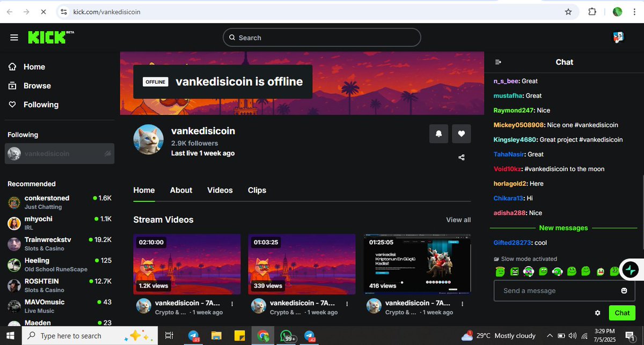This screenshot has height=345, width=644.
Task: Open the hamburger sidebar menu
Action: 14,38
